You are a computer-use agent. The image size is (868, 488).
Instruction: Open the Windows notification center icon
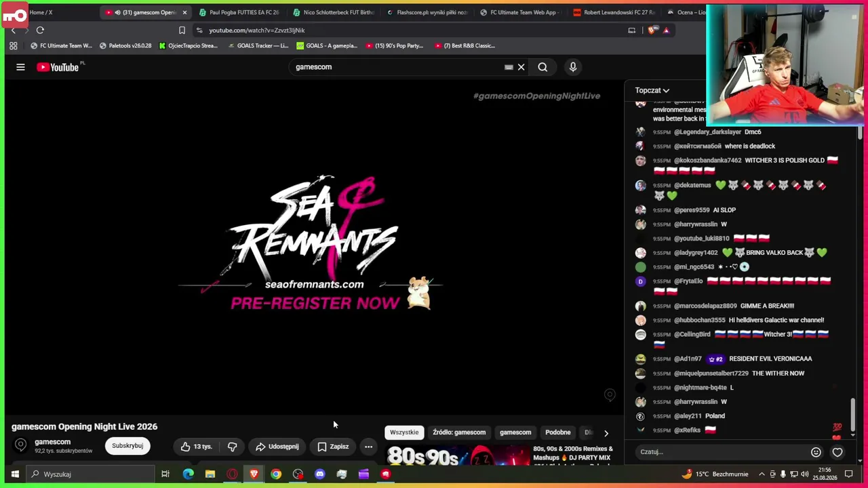click(x=848, y=474)
